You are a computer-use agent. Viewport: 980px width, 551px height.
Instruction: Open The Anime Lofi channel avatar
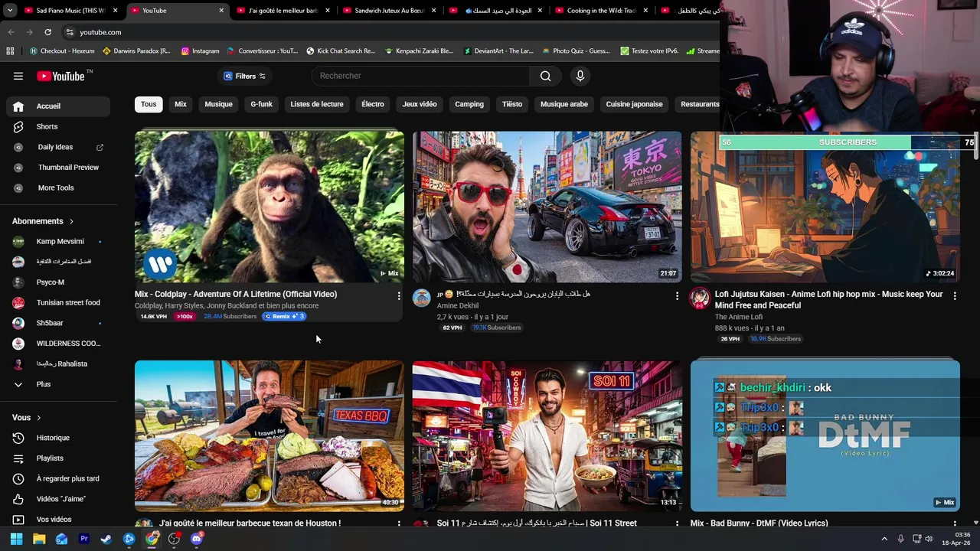point(700,298)
